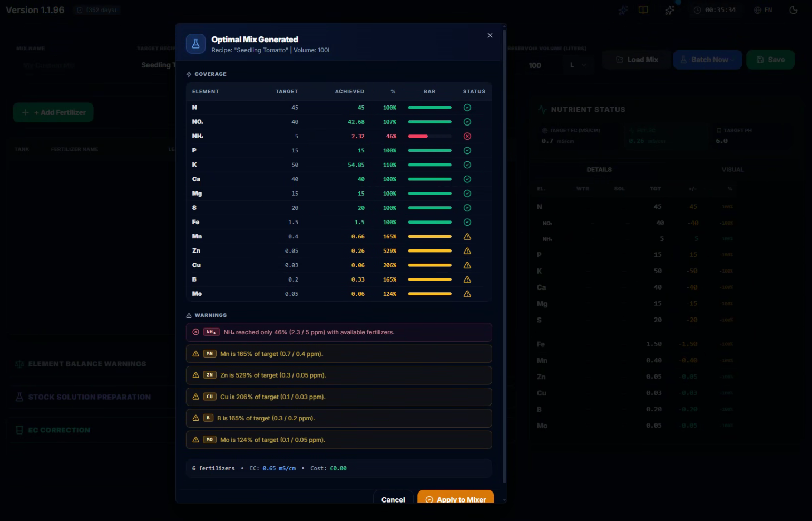Click the K row check status icon
The width and height of the screenshot is (812, 521).
[467, 165]
